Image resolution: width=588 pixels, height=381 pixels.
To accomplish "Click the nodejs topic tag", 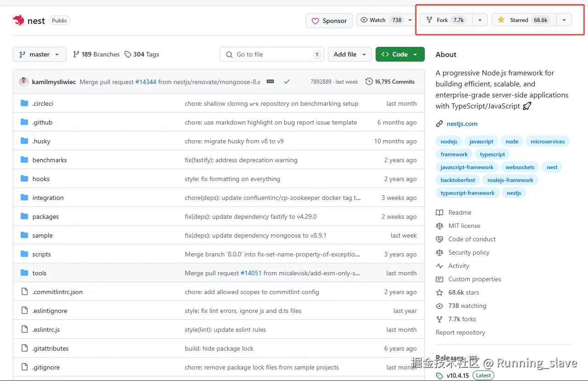I will [449, 142].
